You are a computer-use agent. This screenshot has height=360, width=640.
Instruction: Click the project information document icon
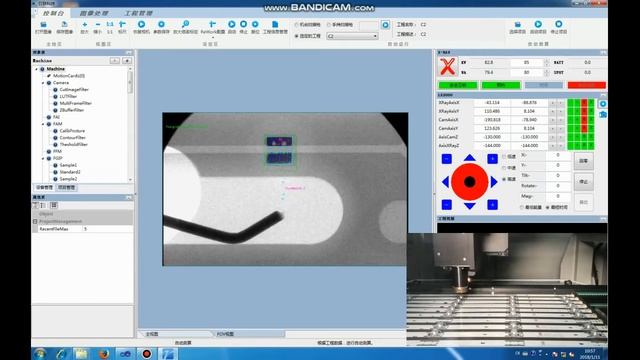(275, 24)
